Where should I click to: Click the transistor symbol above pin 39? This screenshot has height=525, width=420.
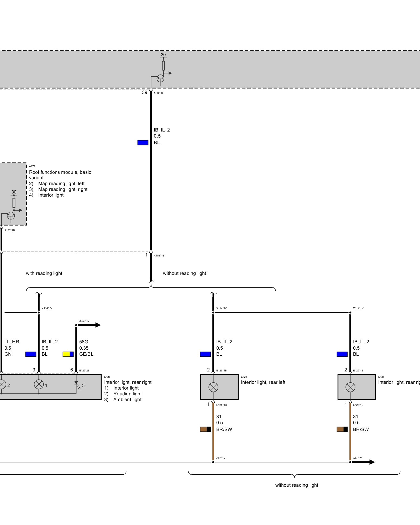coord(160,78)
